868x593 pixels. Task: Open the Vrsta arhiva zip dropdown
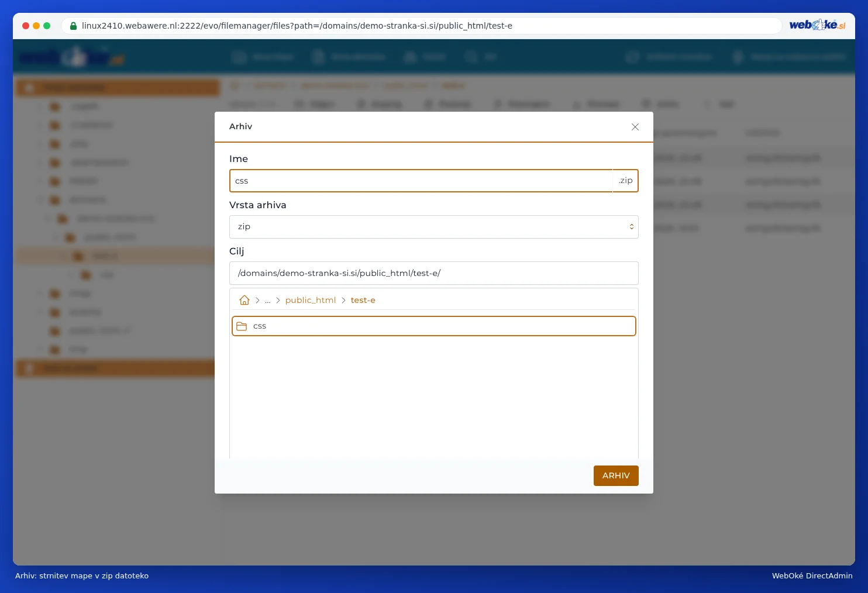434,227
